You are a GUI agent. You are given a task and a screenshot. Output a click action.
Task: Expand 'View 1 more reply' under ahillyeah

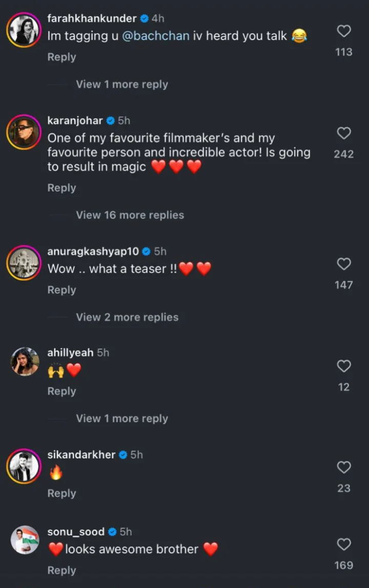(122, 419)
